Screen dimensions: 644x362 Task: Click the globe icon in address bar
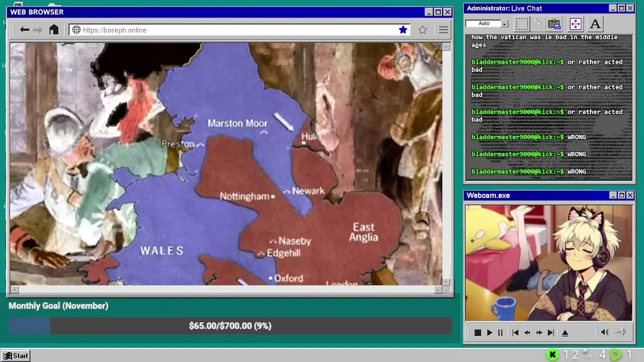tap(76, 30)
